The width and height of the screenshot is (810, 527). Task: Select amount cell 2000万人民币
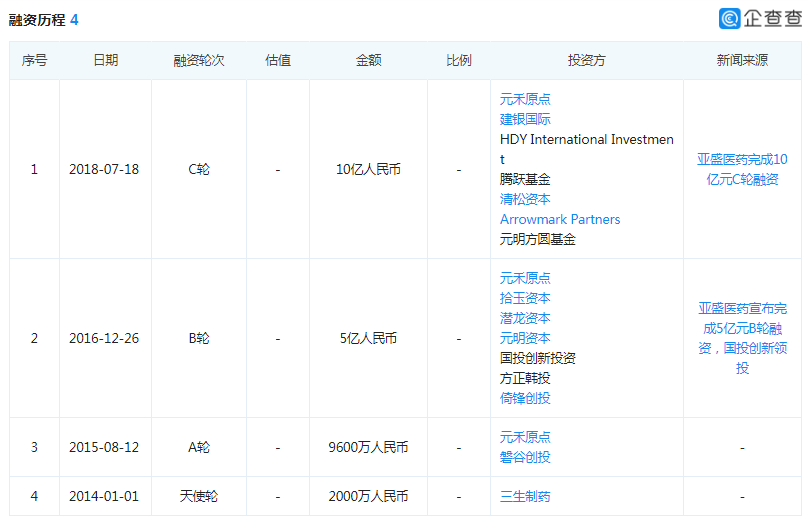(368, 497)
